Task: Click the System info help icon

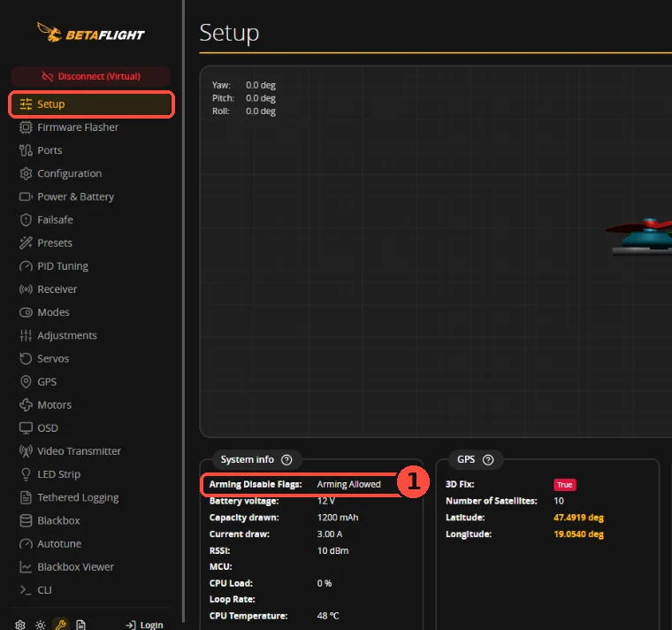Action: click(x=286, y=460)
